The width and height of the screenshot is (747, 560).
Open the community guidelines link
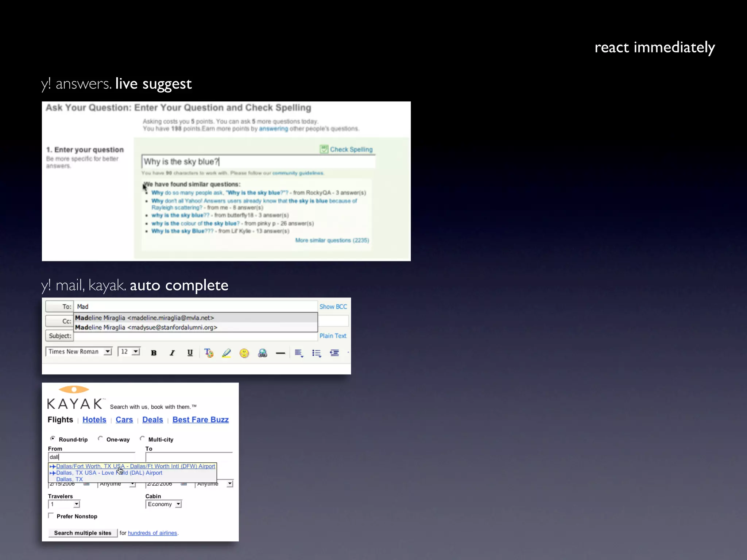pos(298,173)
